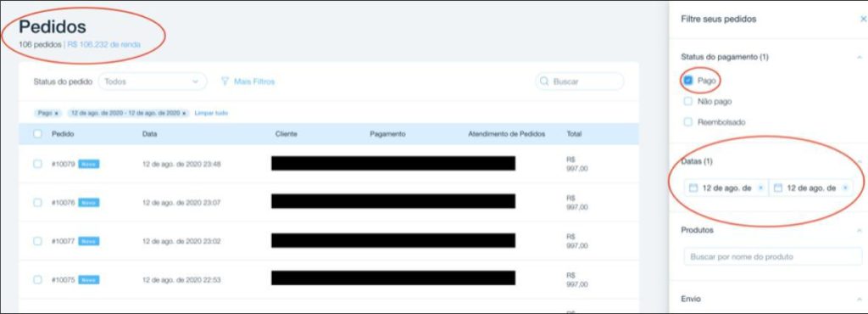Click the start date field text
The image size is (868, 314).
(x=726, y=188)
